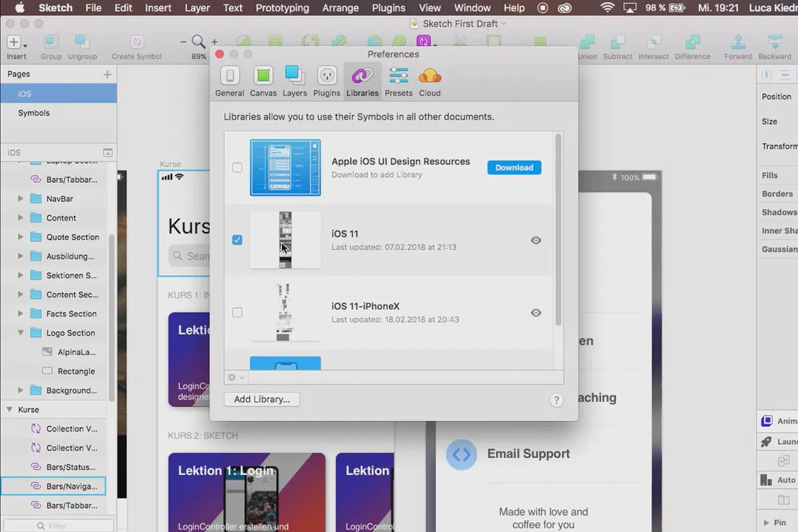
Task: Open the General preferences pane
Action: point(229,81)
